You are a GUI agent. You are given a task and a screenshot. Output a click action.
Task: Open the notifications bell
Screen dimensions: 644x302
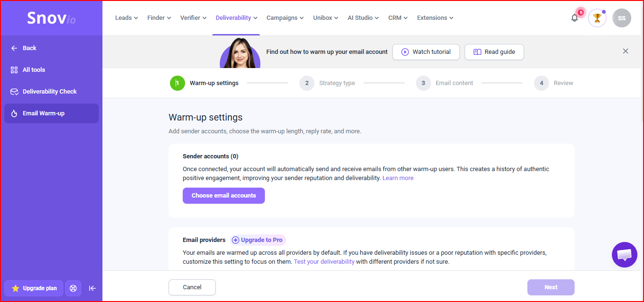(x=574, y=17)
